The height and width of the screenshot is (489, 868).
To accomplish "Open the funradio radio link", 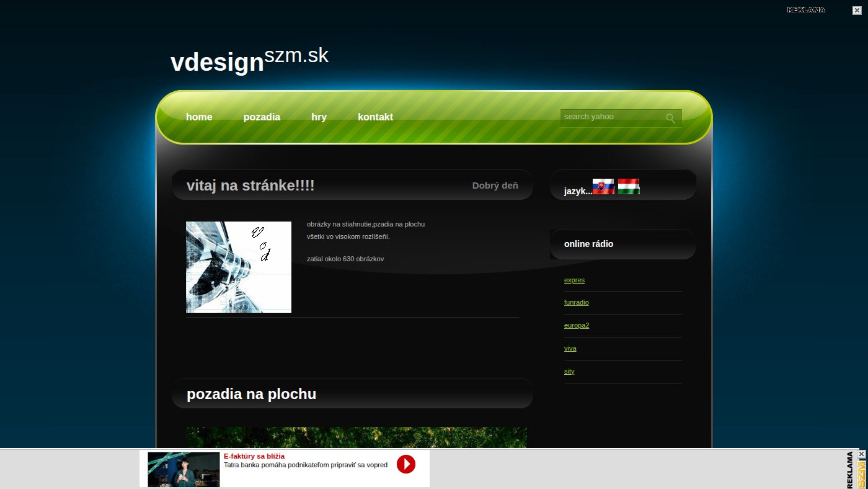I will (x=577, y=303).
